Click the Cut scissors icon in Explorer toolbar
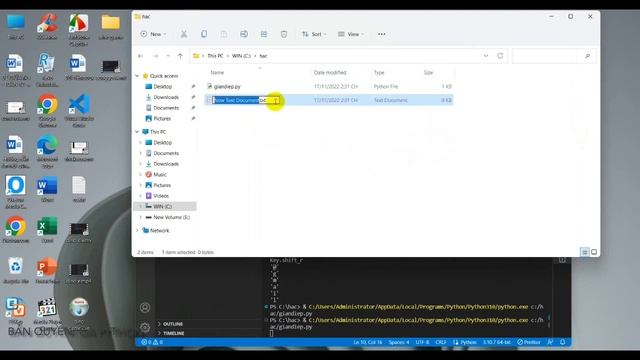Image resolution: width=640 pixels, height=360 pixels. 184,34
